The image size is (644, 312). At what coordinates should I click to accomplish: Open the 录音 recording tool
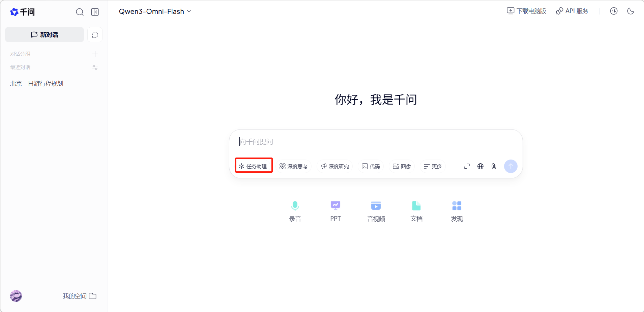295,211
